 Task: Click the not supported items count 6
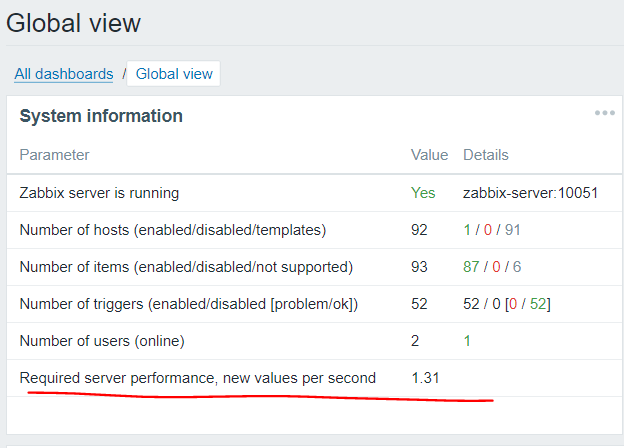(x=516, y=267)
